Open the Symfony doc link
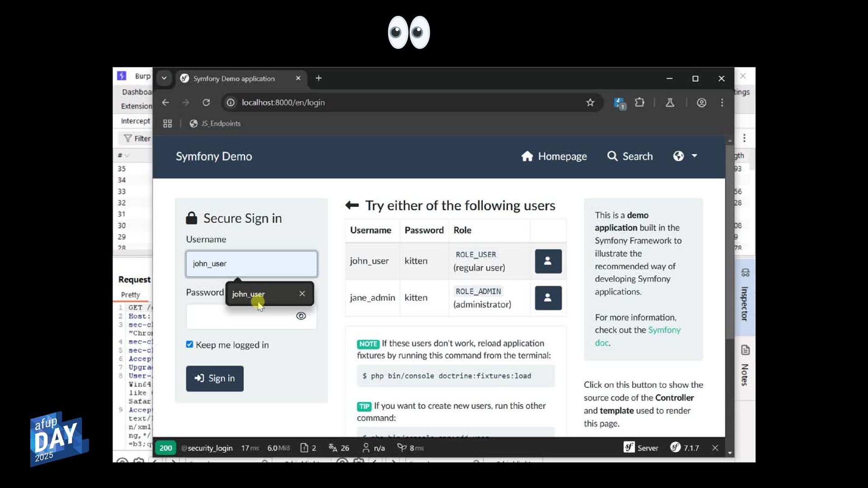This screenshot has width=868, height=488. [x=637, y=336]
